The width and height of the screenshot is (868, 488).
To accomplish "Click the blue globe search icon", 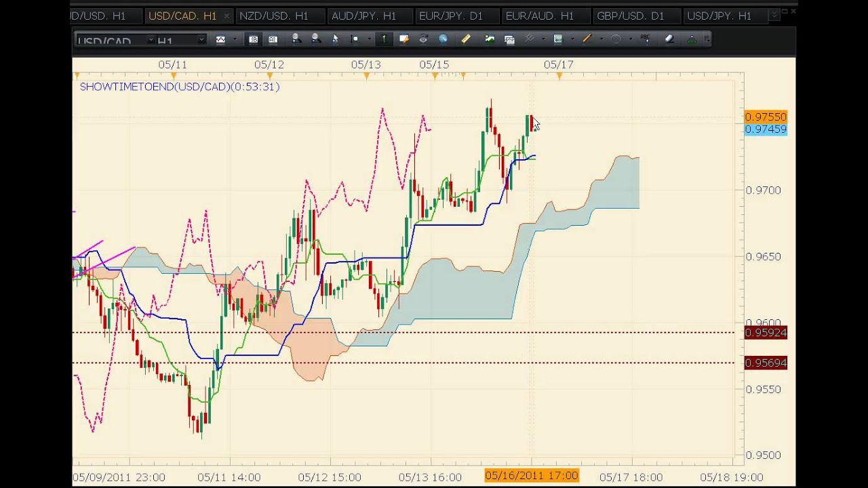I will (443, 39).
